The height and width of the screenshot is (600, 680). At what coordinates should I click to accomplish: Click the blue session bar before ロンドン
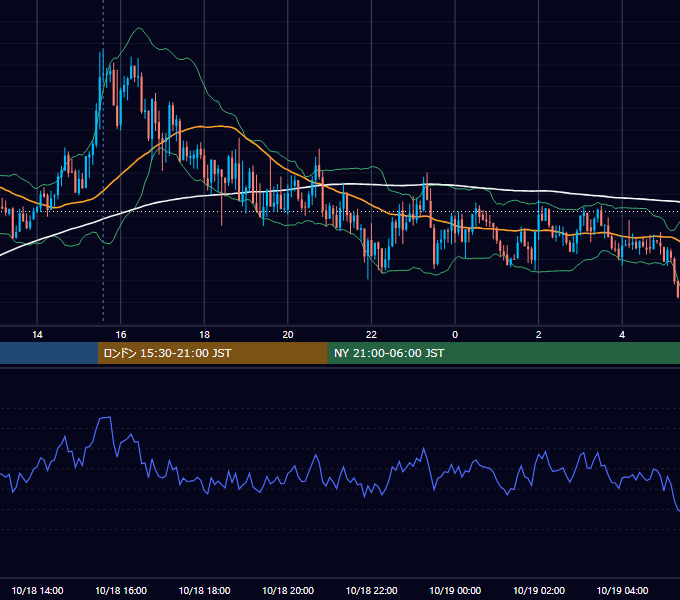pyautogui.click(x=49, y=353)
